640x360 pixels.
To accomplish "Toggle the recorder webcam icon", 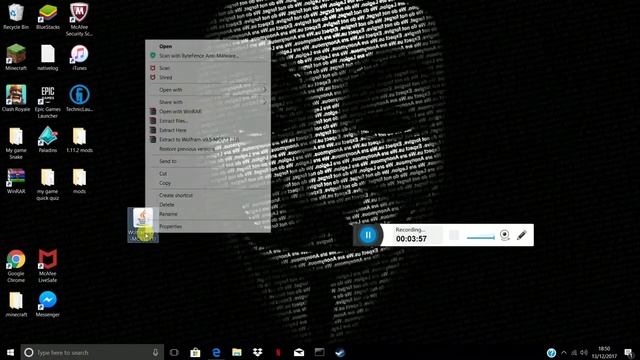I will (x=504, y=235).
